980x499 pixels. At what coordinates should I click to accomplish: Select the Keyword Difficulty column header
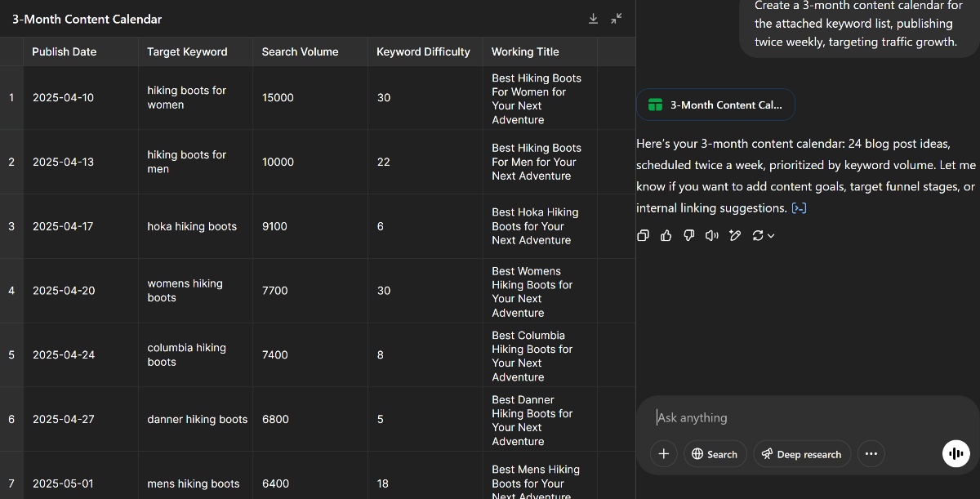pos(425,51)
